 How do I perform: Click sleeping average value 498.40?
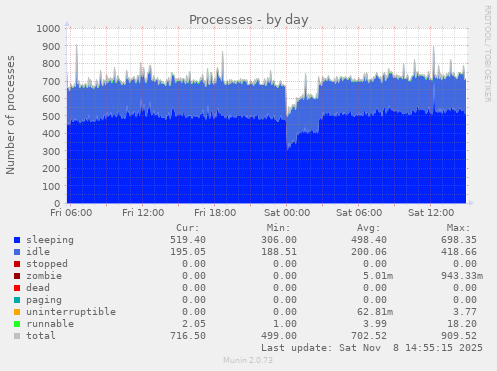[369, 240]
